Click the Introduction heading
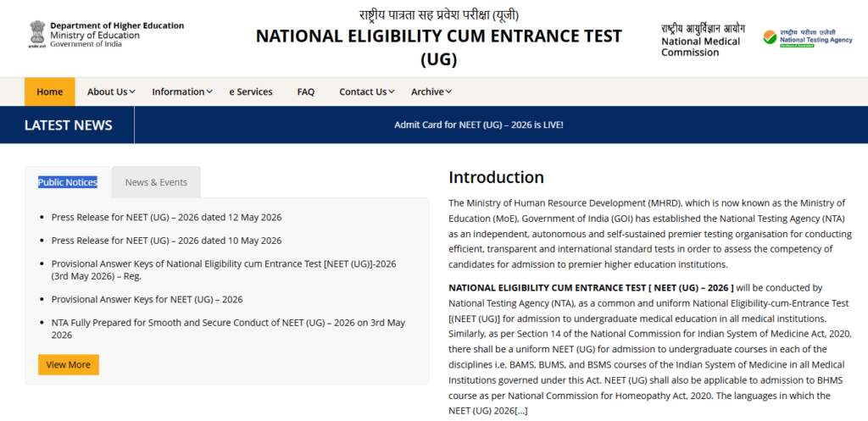Screen dimensions: 868x421 pyautogui.click(x=496, y=178)
